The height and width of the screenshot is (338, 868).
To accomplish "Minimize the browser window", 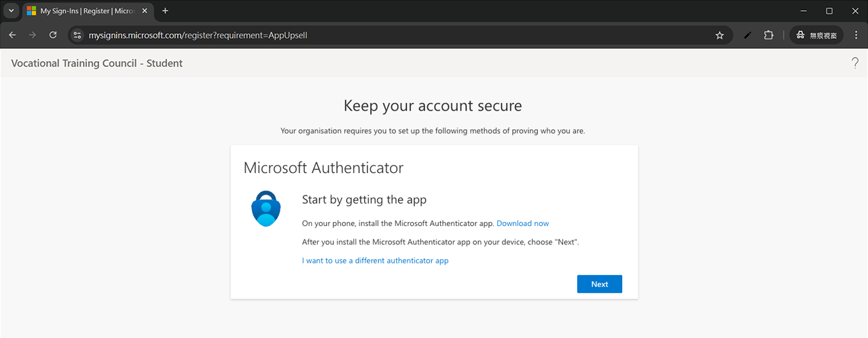I will pos(803,11).
